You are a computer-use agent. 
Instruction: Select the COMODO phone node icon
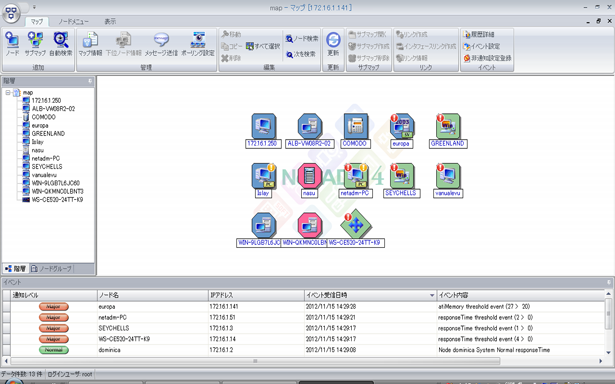355,126
